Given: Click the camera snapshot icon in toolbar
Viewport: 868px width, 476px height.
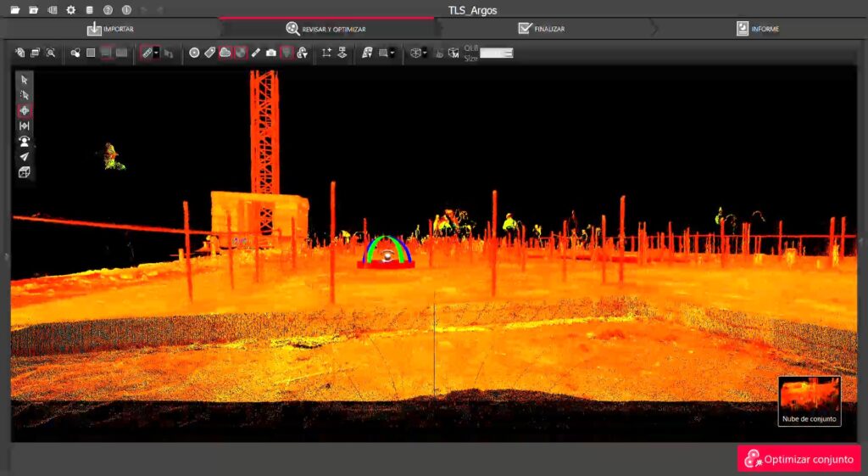Looking at the screenshot, I should tap(270, 53).
